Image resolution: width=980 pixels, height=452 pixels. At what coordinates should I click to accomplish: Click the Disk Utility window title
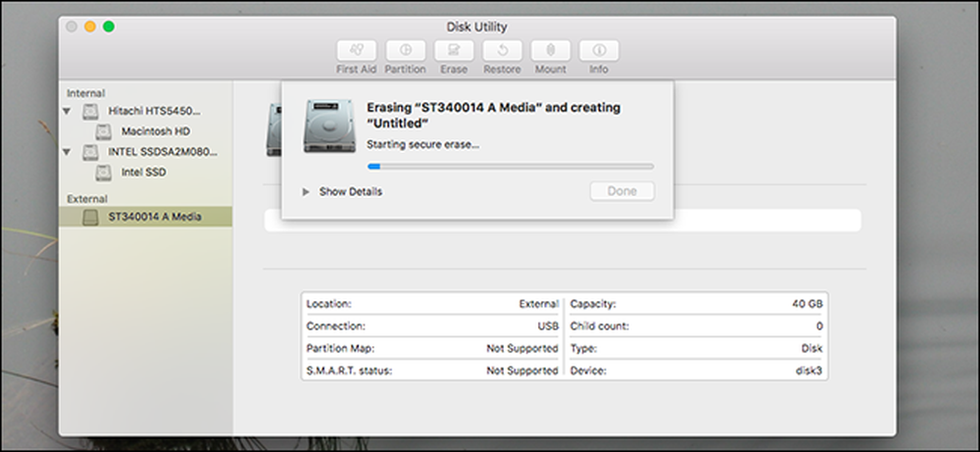click(477, 26)
